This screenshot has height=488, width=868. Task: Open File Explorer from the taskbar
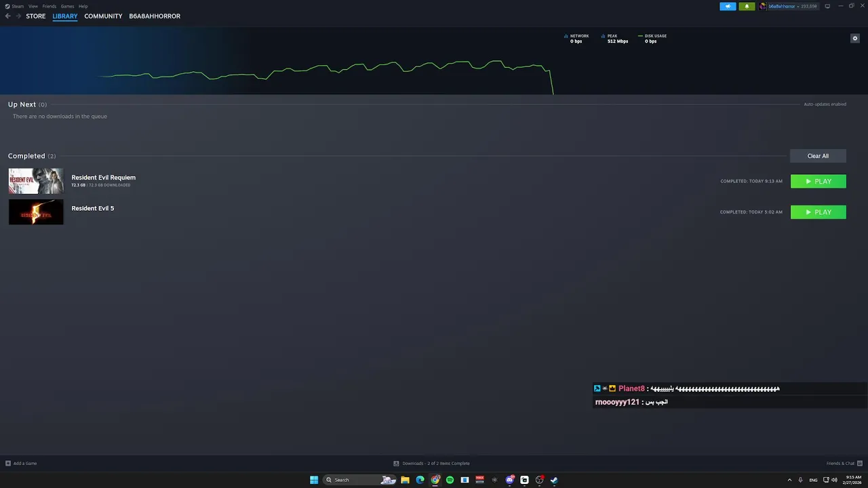405,480
